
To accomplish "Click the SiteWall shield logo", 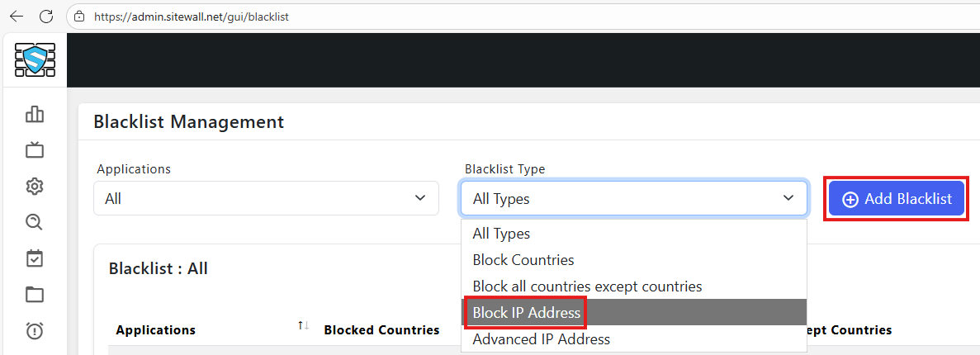I will click(35, 59).
